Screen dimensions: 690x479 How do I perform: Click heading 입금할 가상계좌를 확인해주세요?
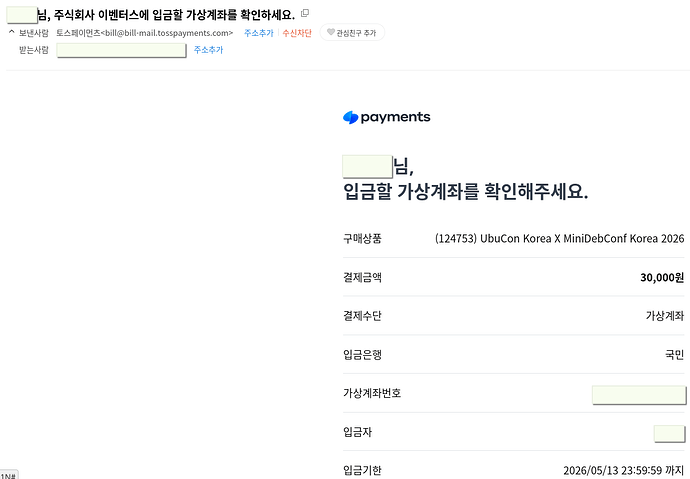pyautogui.click(x=466, y=191)
